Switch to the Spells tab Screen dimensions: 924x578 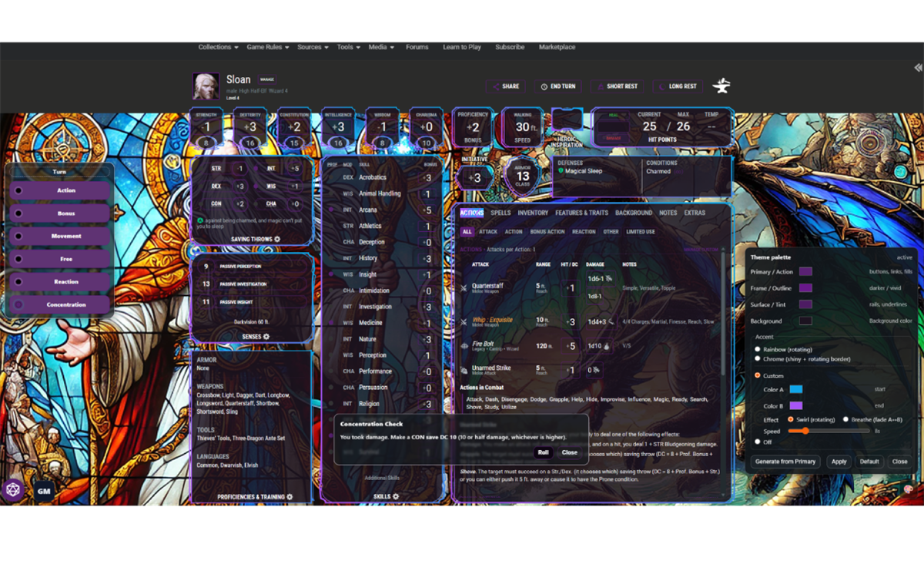[500, 213]
